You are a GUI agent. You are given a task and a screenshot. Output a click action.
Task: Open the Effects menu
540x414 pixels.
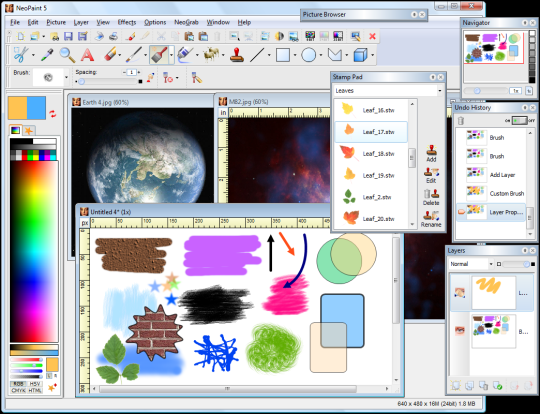coord(127,22)
